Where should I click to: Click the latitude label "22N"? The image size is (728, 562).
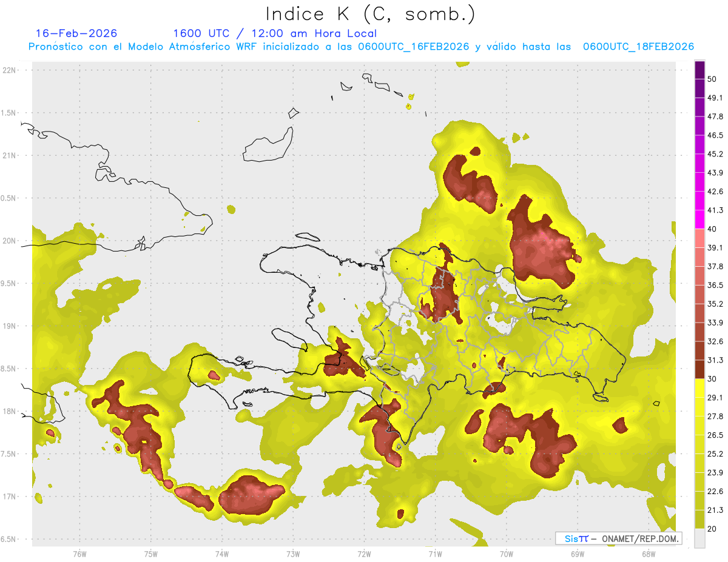click(10, 70)
